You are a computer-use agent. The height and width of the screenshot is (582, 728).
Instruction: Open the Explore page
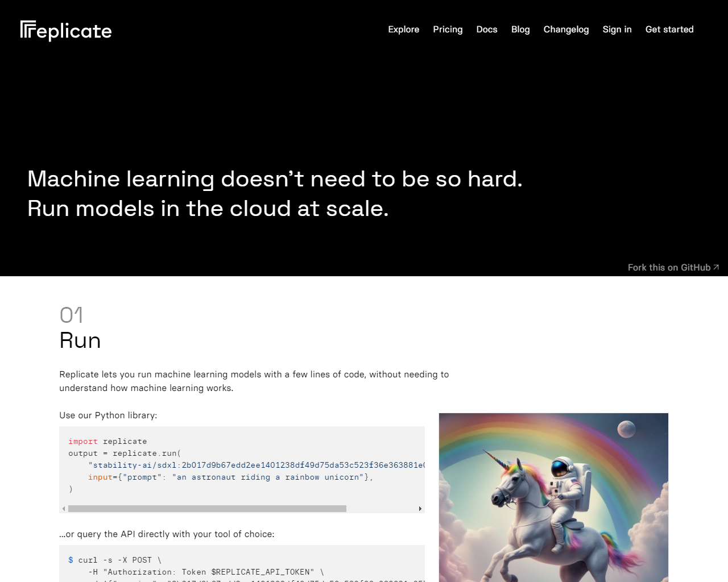pyautogui.click(x=403, y=30)
